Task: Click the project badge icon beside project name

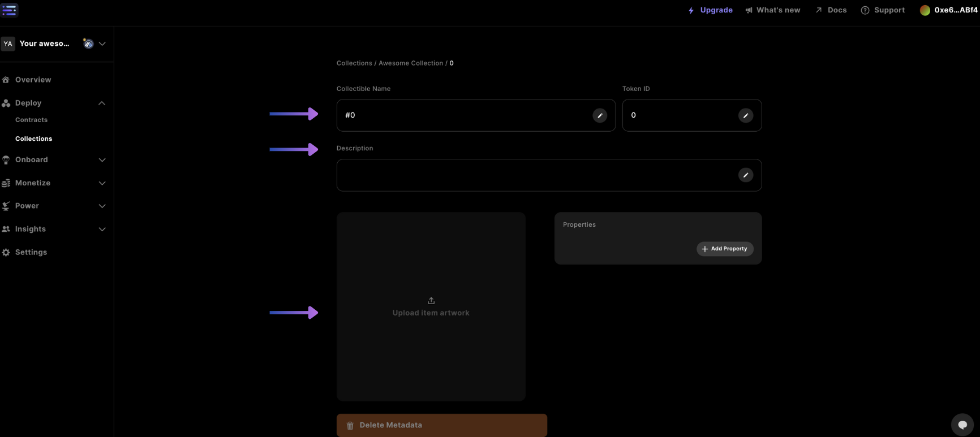Action: click(88, 44)
